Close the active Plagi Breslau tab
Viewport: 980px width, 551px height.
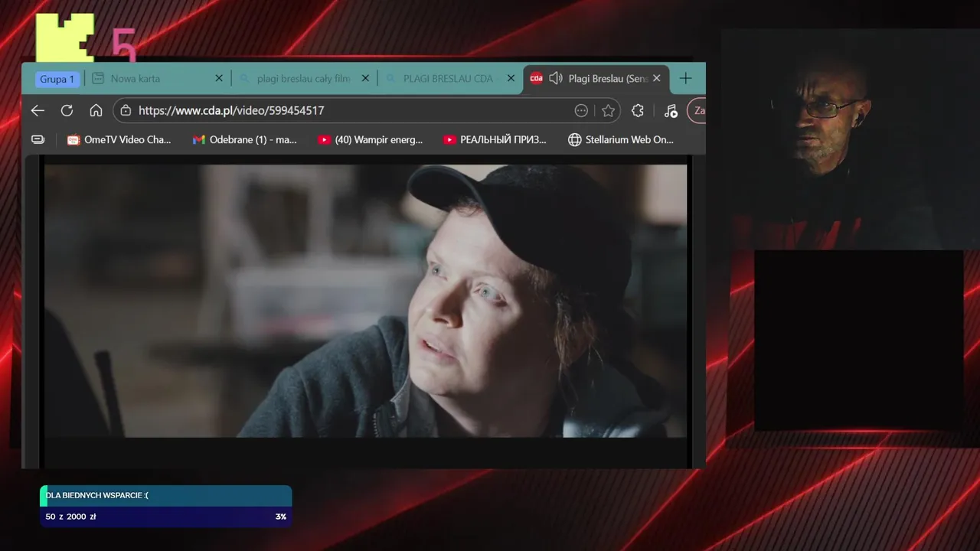point(656,78)
